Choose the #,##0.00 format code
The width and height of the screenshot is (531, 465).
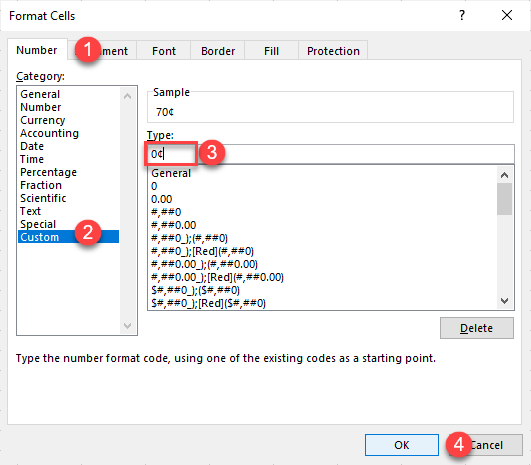pos(173,225)
